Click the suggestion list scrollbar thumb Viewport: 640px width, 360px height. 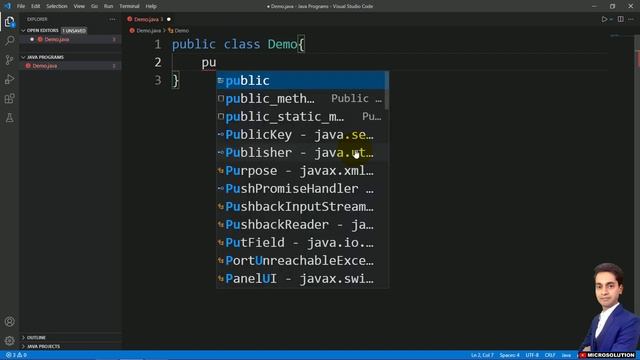click(x=387, y=90)
